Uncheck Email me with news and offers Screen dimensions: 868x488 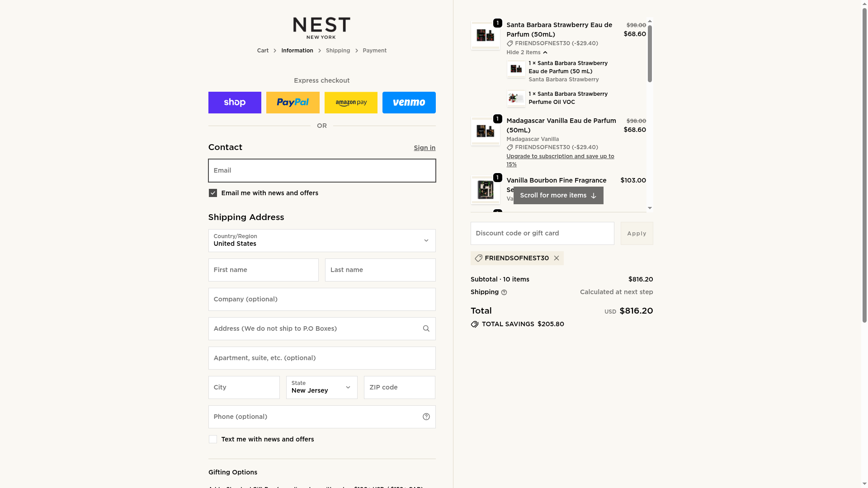click(213, 193)
